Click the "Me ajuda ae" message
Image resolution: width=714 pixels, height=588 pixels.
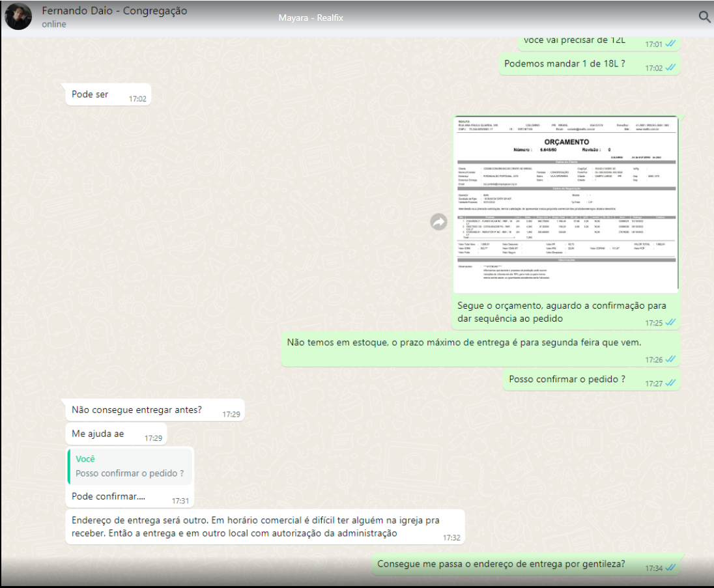click(x=98, y=434)
